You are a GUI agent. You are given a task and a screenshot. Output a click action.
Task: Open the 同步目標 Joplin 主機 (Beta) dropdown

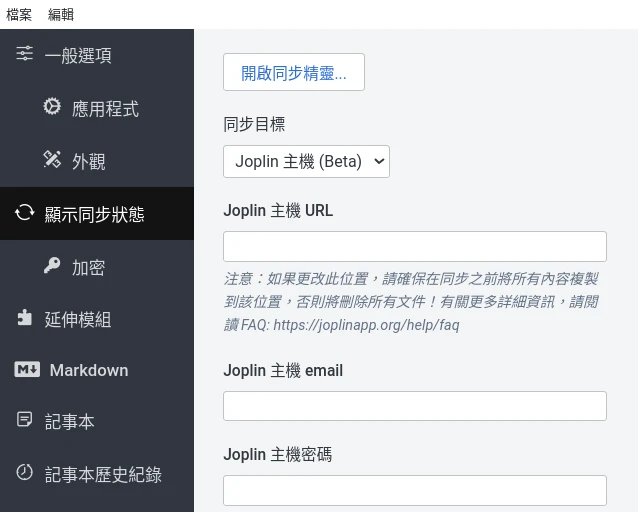pos(306,161)
